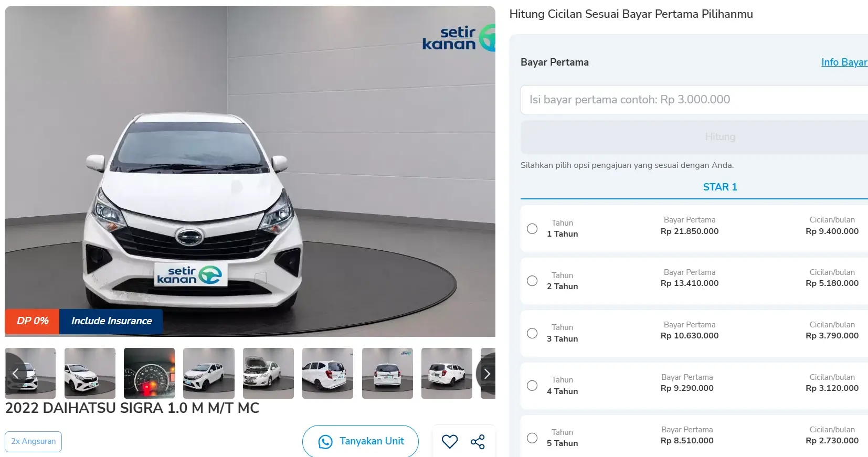Click the heart favorite icon
Image resolution: width=868 pixels, height=457 pixels.
(449, 442)
